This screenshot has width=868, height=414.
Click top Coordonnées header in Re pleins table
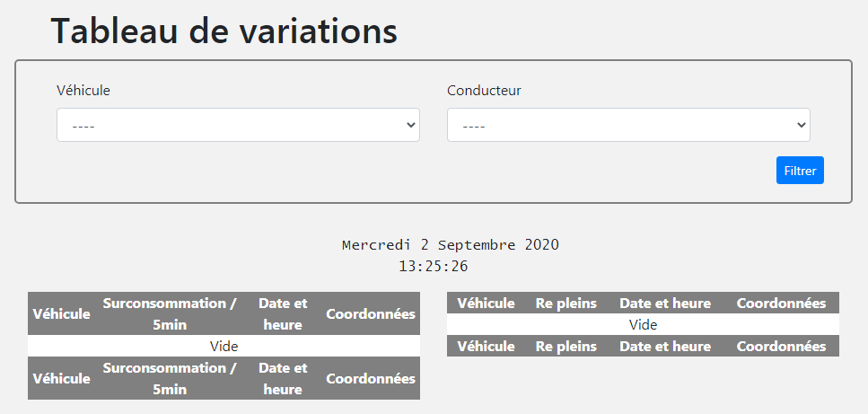[781, 303]
